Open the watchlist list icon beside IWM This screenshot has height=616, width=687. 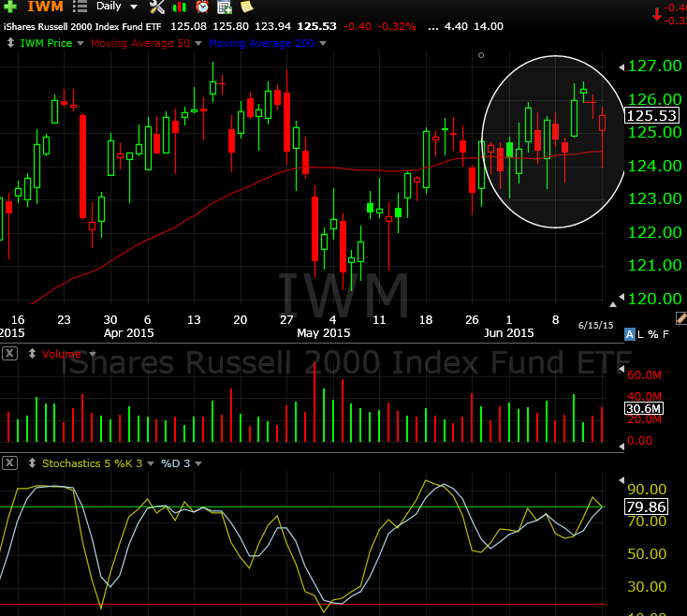(80, 6)
